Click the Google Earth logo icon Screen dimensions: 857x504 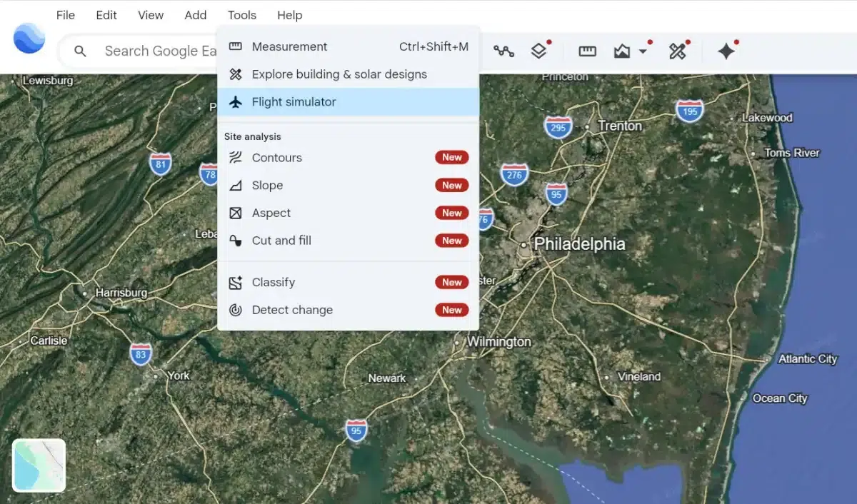pos(29,39)
